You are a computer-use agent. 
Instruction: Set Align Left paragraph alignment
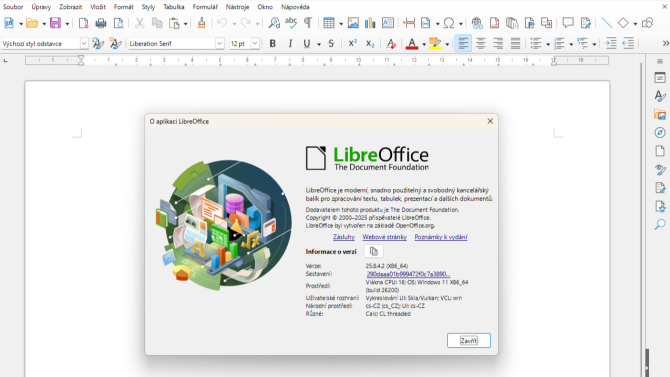(x=463, y=44)
